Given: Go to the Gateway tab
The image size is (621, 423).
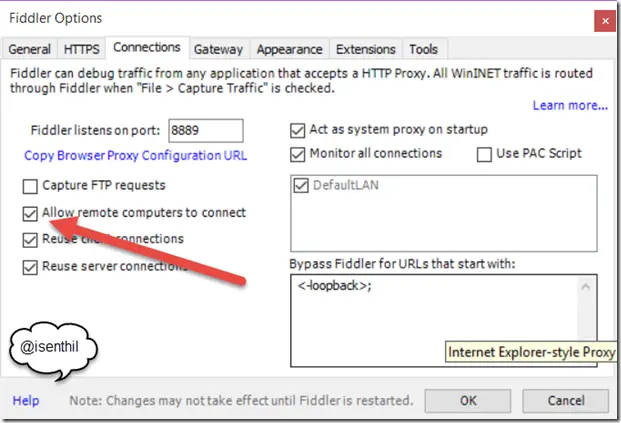Looking at the screenshot, I should coord(219,49).
